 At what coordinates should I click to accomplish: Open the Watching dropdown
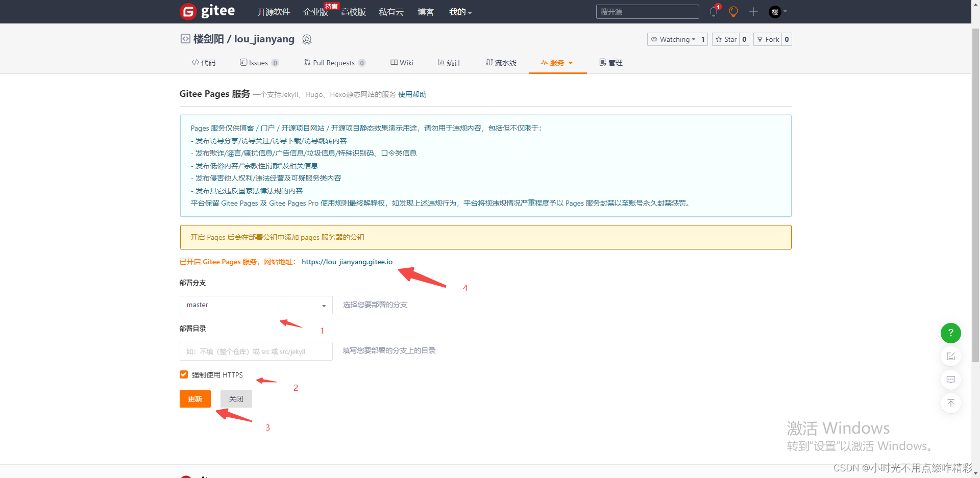click(x=673, y=39)
